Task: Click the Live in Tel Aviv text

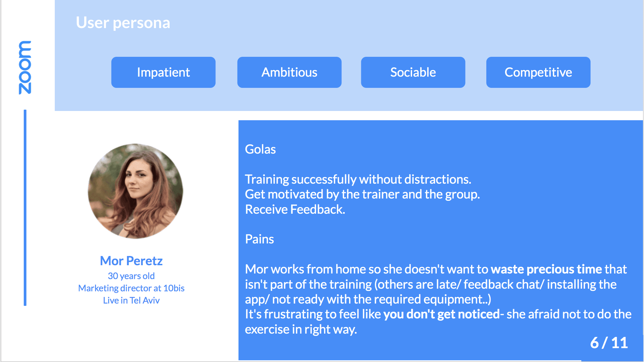Action: (131, 300)
